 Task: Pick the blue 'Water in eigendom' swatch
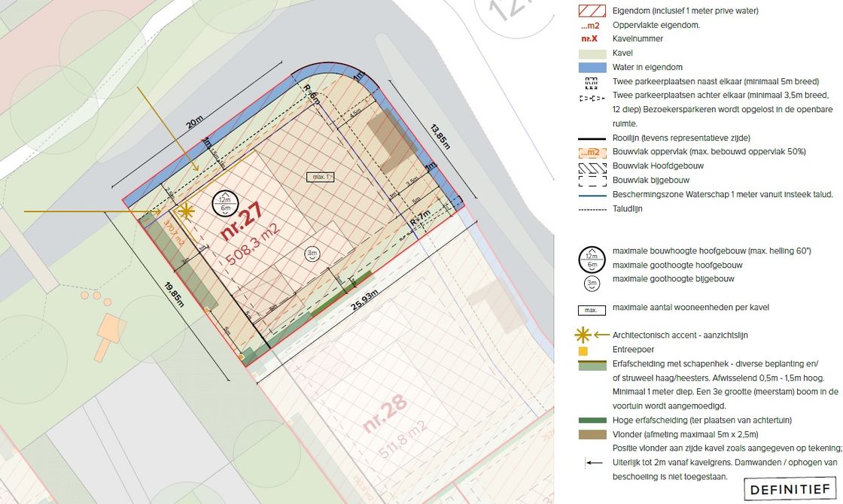point(592,68)
